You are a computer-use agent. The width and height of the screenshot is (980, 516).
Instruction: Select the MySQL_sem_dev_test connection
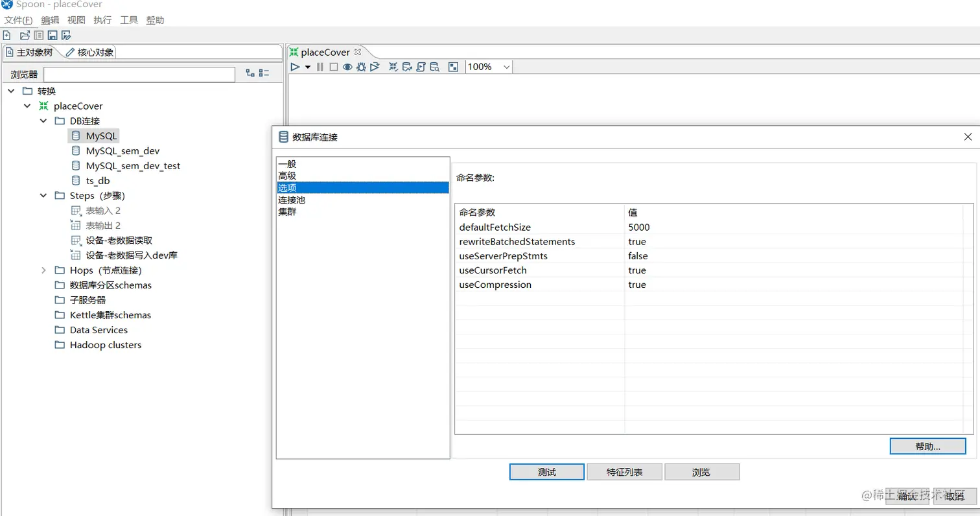coord(133,165)
